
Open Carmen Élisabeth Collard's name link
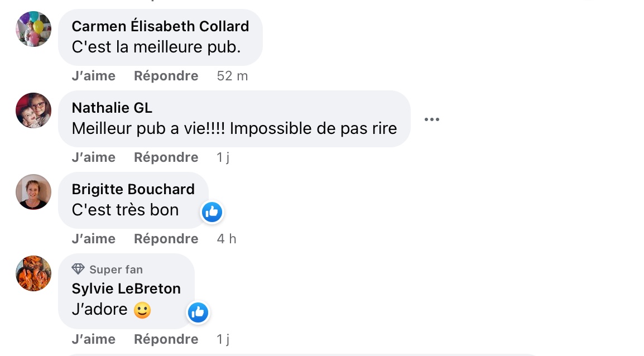point(160,26)
